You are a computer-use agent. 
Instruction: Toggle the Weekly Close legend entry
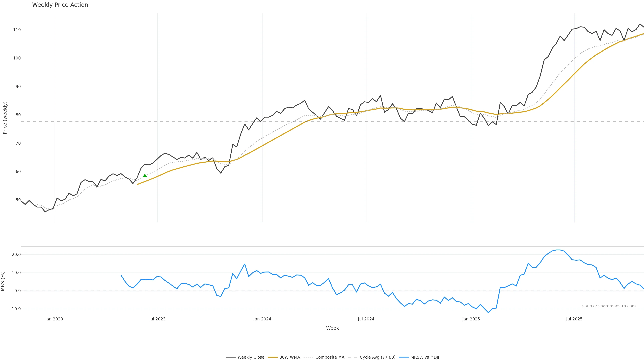pyautogui.click(x=251, y=357)
